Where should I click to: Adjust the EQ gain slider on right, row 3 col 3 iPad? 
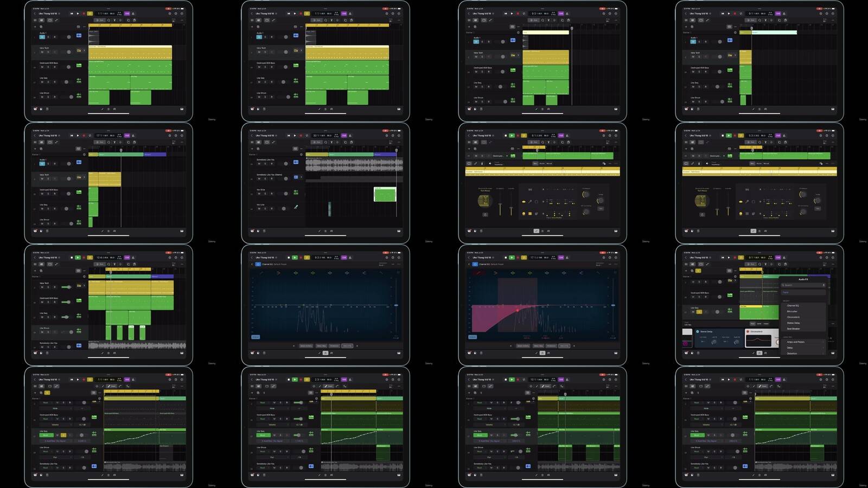click(613, 305)
